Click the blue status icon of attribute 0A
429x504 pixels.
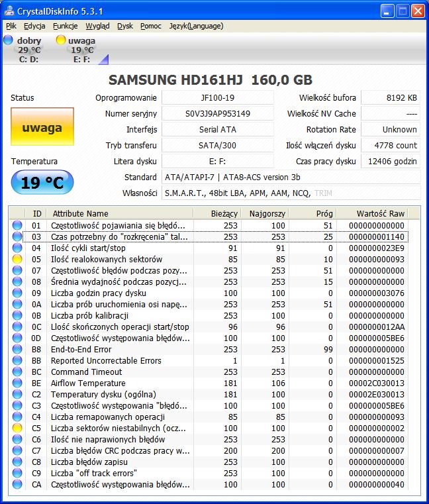click(x=17, y=304)
